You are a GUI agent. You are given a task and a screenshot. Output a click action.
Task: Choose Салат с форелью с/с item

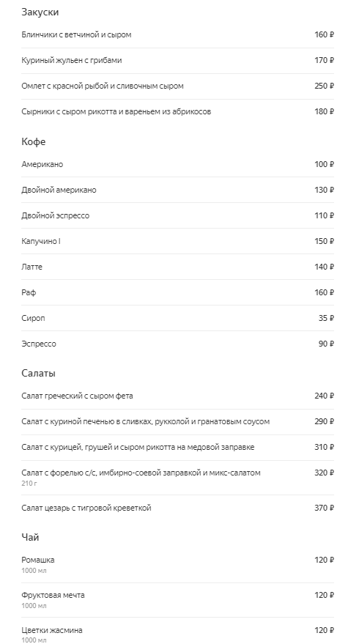click(177, 478)
